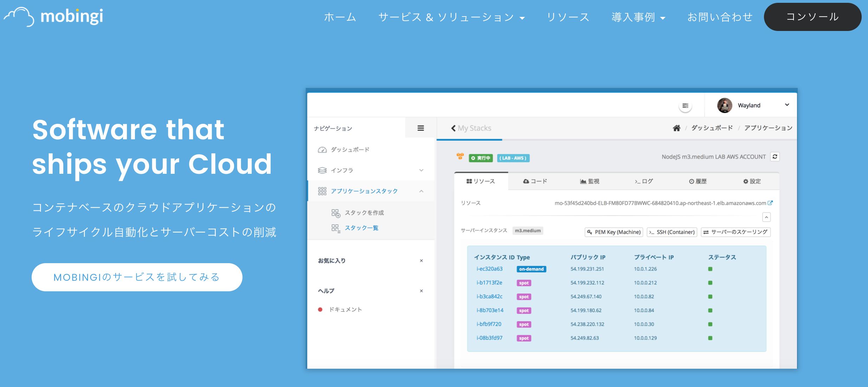The image size is (868, 387).
Task: Open the Wayland user dropdown arrow
Action: pos(787,105)
